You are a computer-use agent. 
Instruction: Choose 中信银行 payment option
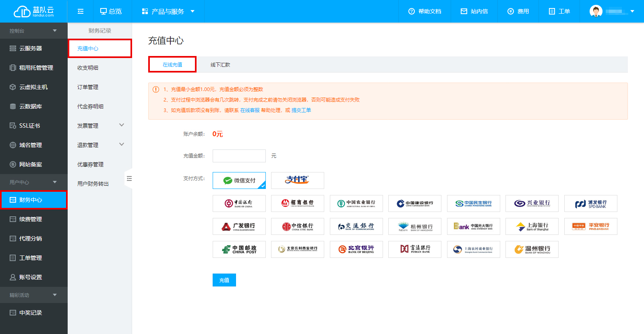pyautogui.click(x=298, y=226)
